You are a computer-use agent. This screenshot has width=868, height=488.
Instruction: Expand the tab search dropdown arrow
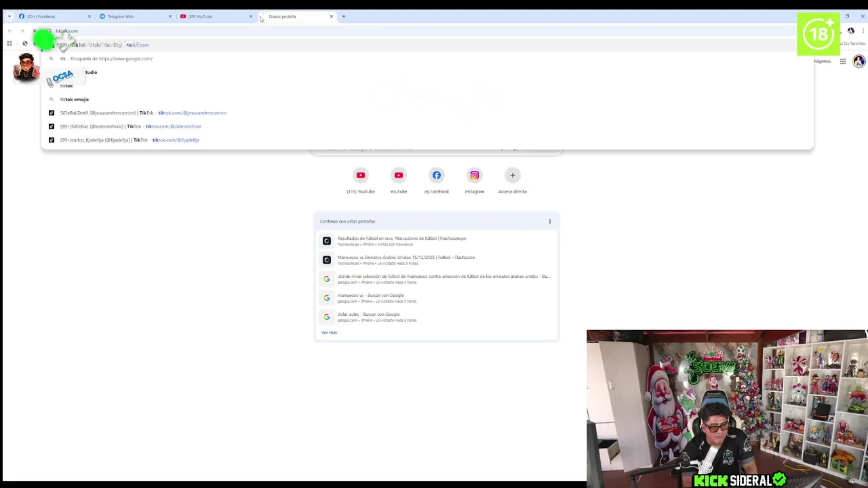point(9,16)
